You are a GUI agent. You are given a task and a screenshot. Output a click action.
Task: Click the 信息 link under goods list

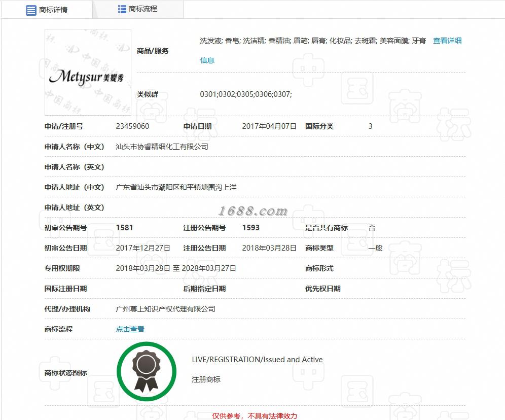coord(207,60)
